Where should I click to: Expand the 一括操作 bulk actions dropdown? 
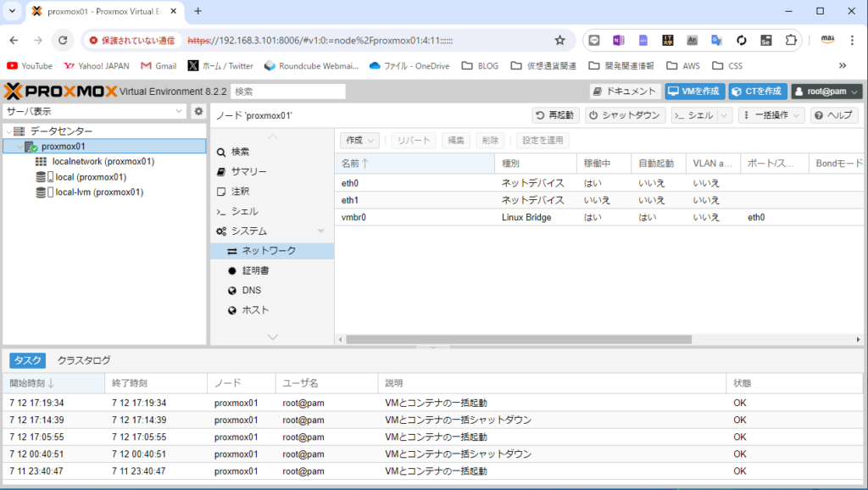pyautogui.click(x=771, y=115)
